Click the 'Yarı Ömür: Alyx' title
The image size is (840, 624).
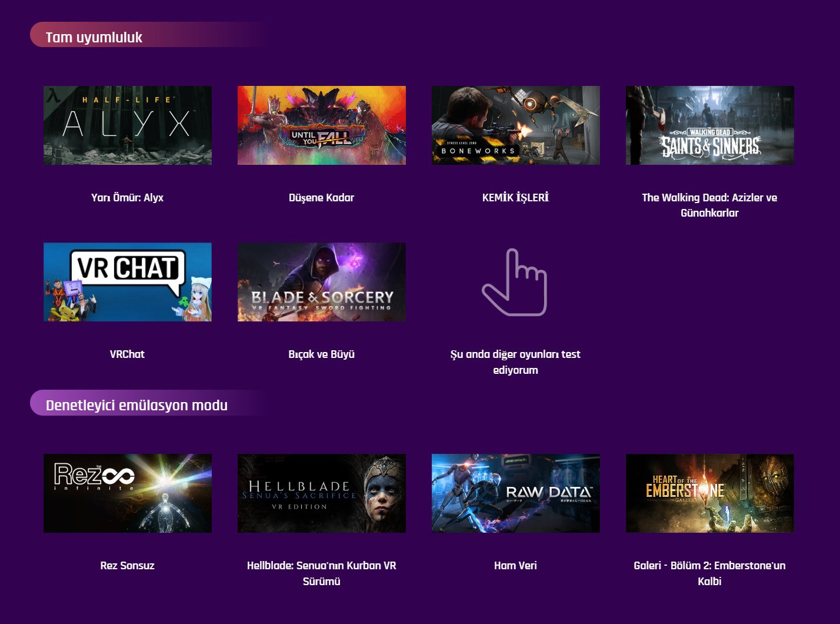coord(128,198)
